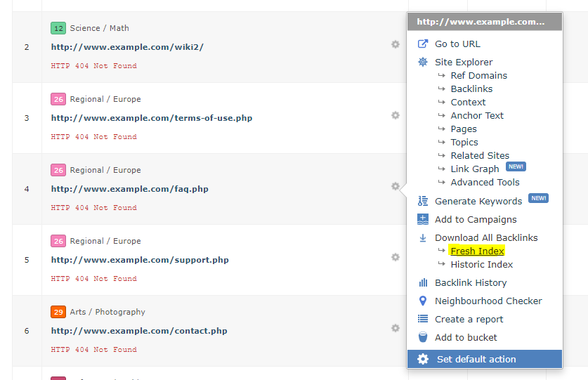
Task: Open gear menu for terms-of-use.php row
Action: point(396,115)
